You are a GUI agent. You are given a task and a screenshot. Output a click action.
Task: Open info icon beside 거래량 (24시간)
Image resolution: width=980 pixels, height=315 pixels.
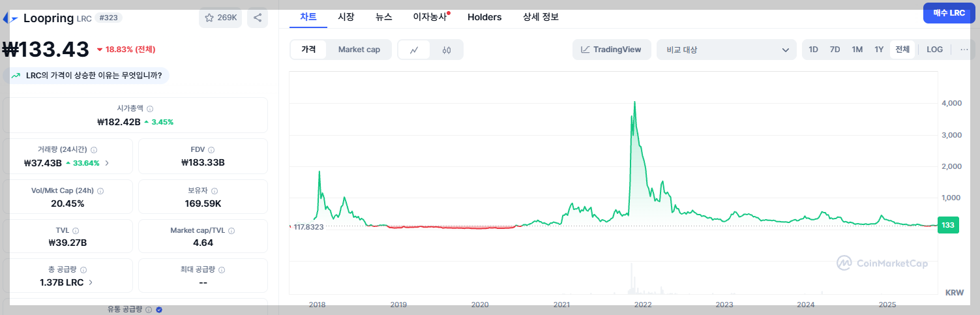(93, 150)
